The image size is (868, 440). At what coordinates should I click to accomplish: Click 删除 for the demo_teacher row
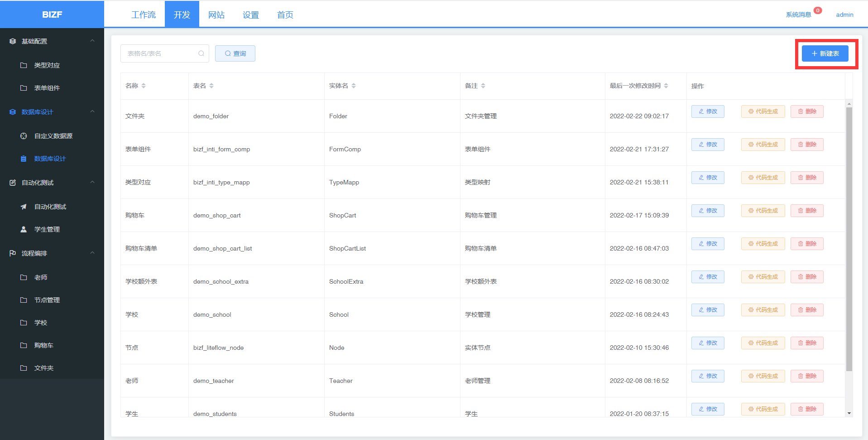[807, 376]
